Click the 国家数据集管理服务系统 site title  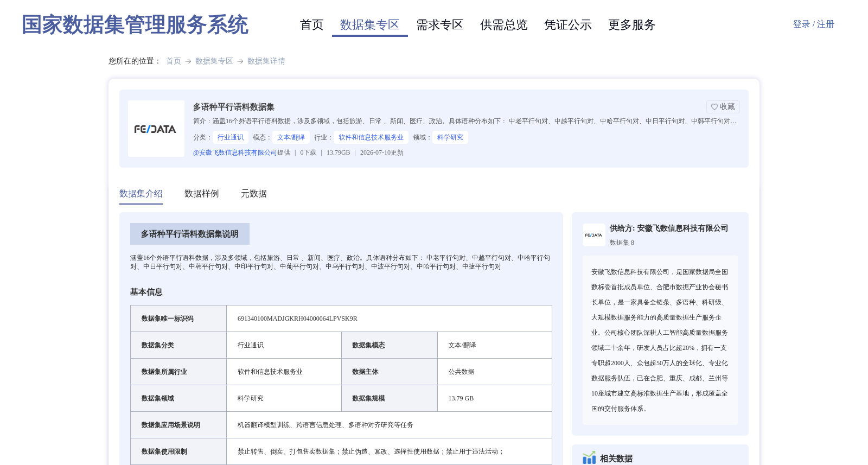[x=135, y=25]
